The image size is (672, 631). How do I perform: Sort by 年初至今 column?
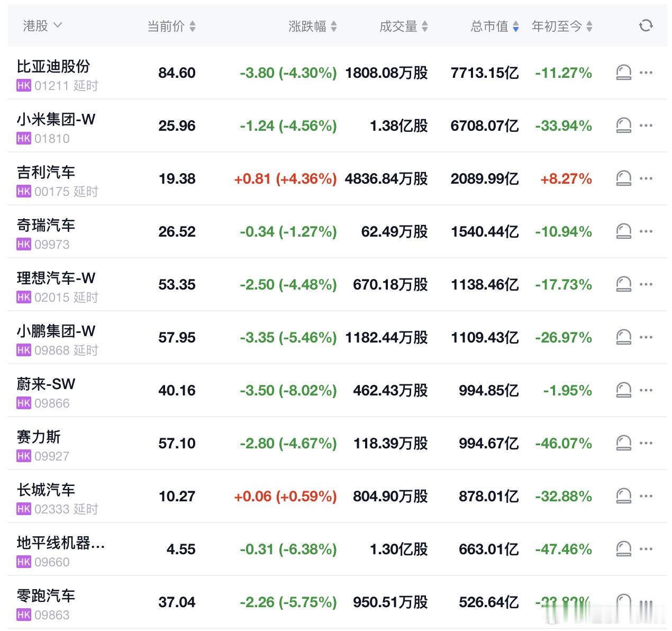click(562, 26)
